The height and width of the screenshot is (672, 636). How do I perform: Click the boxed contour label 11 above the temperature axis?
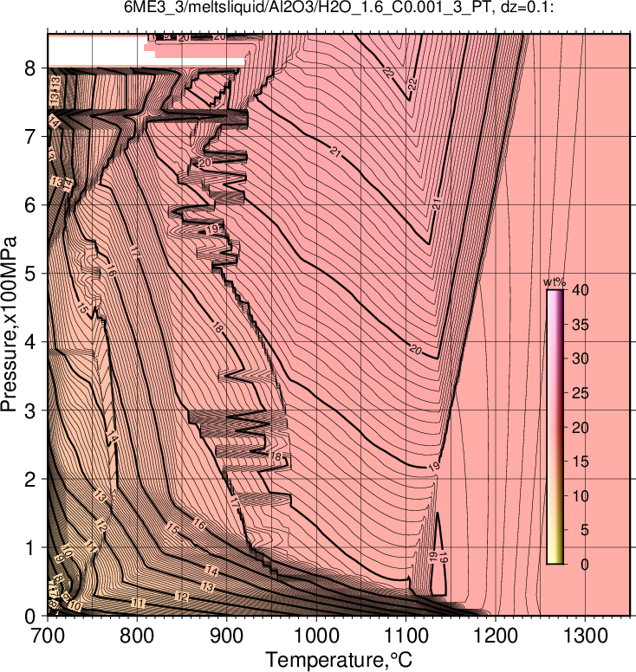pyautogui.click(x=138, y=603)
